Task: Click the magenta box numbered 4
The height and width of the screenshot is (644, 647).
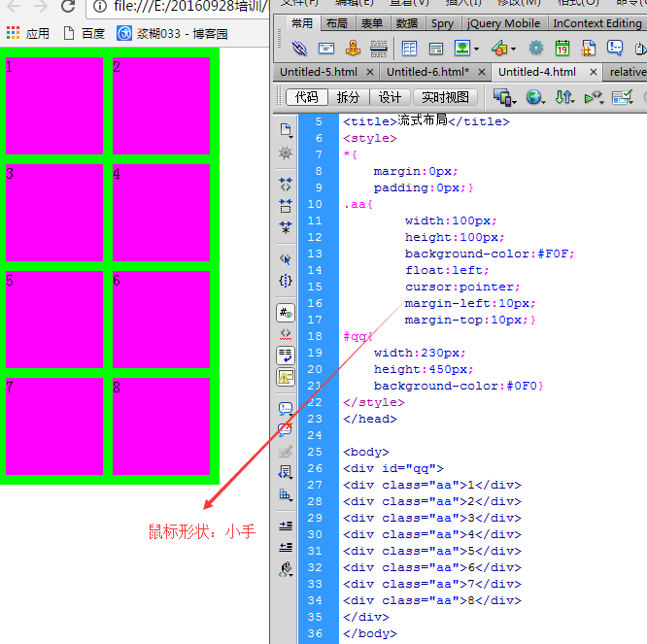Action: (x=161, y=213)
